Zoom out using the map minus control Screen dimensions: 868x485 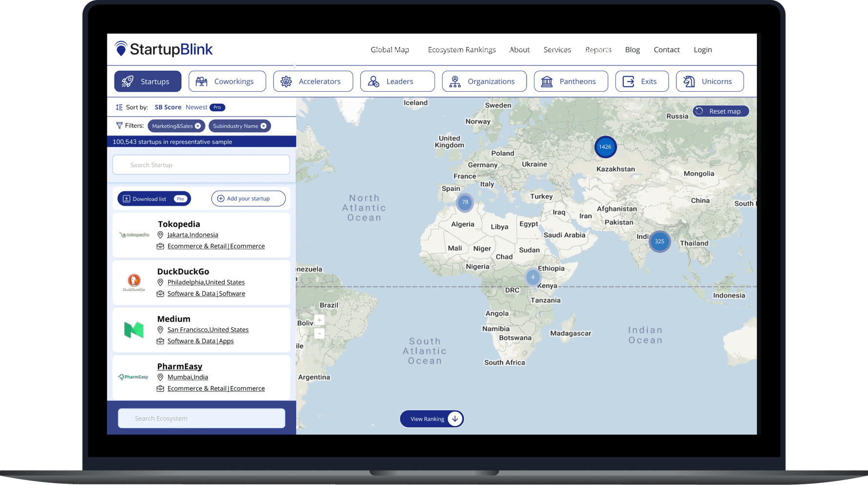pyautogui.click(x=319, y=333)
